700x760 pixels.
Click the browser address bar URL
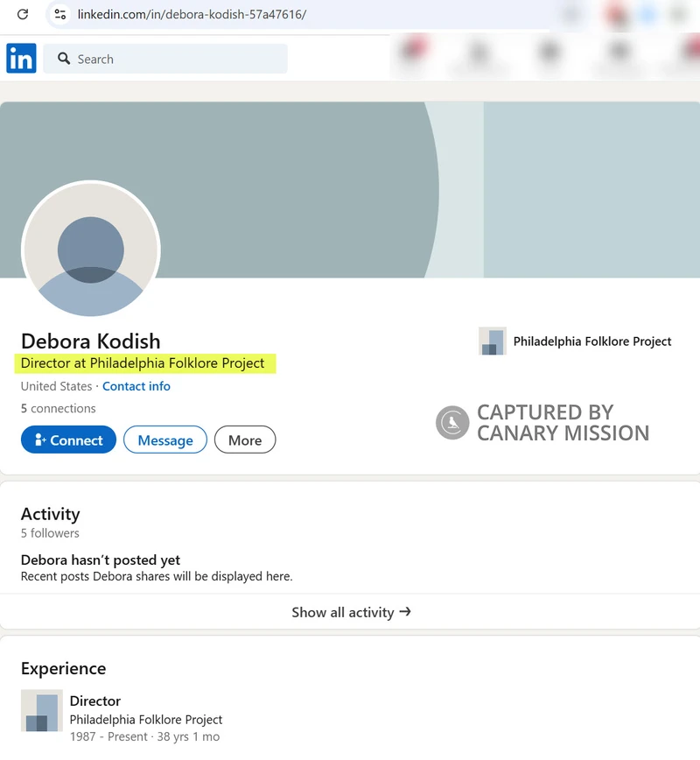click(192, 14)
